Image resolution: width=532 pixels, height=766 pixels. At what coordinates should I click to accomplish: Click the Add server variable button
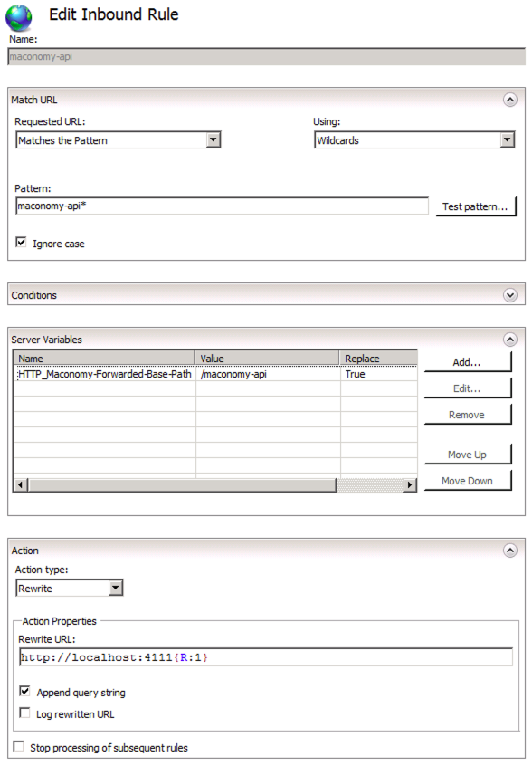click(468, 362)
